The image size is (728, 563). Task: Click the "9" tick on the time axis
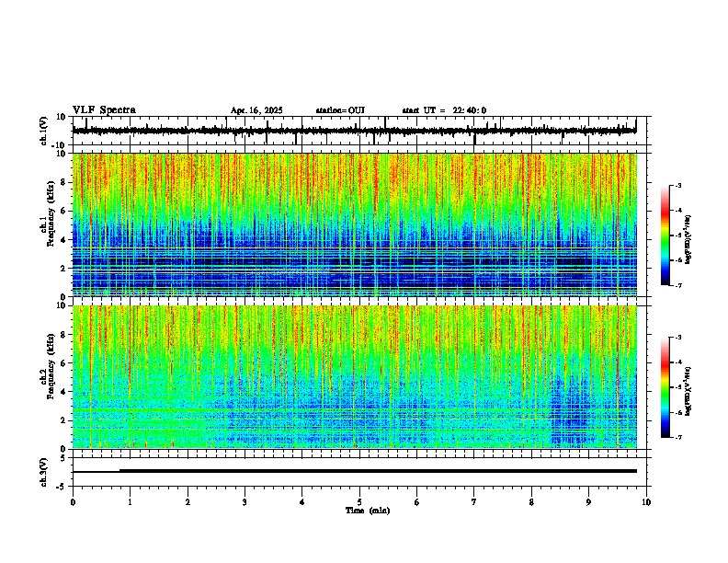588,502
